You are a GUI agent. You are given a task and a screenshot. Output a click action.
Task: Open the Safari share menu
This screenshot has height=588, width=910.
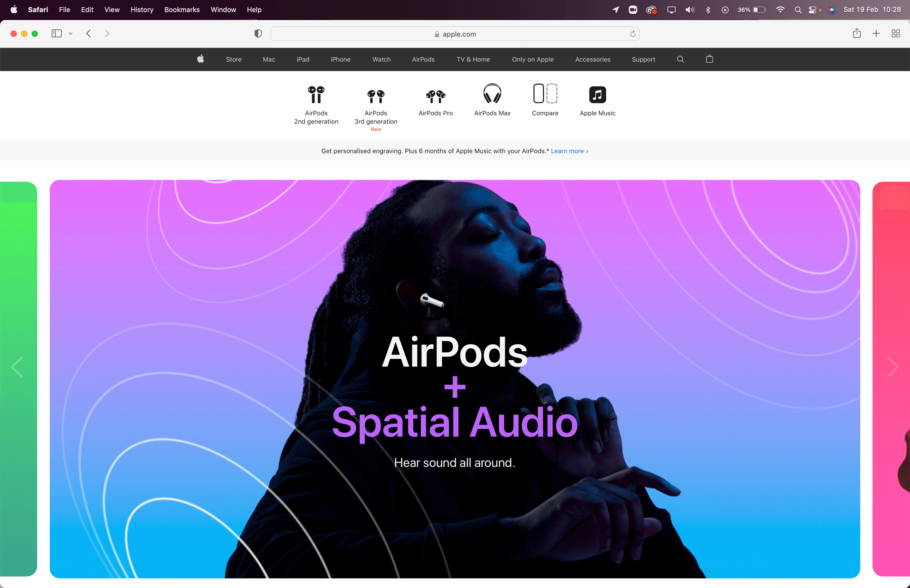[857, 33]
